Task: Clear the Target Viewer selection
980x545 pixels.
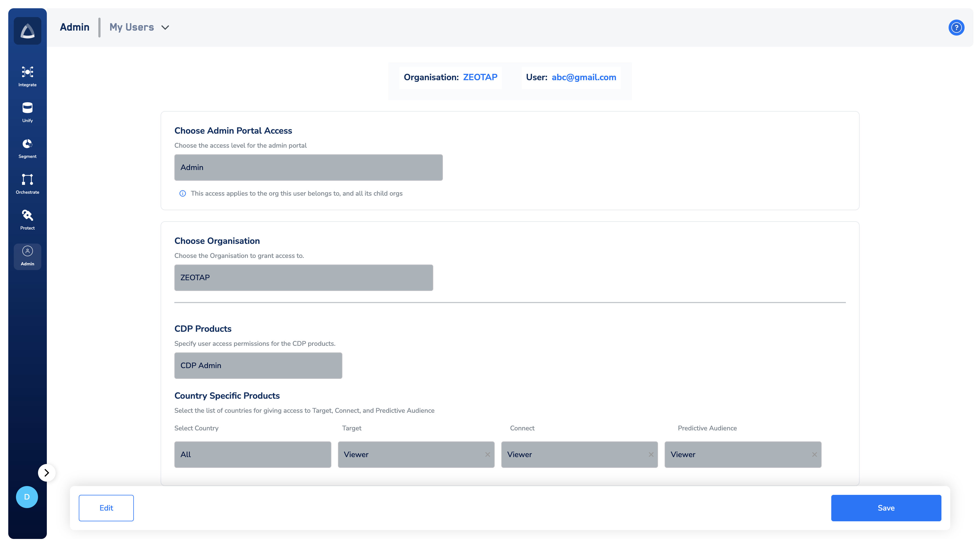Action: click(487, 454)
